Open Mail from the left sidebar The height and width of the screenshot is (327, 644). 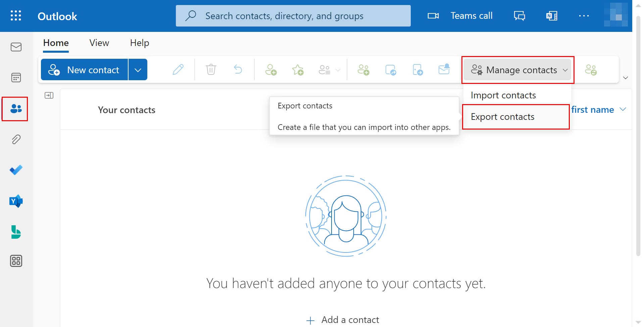16,47
